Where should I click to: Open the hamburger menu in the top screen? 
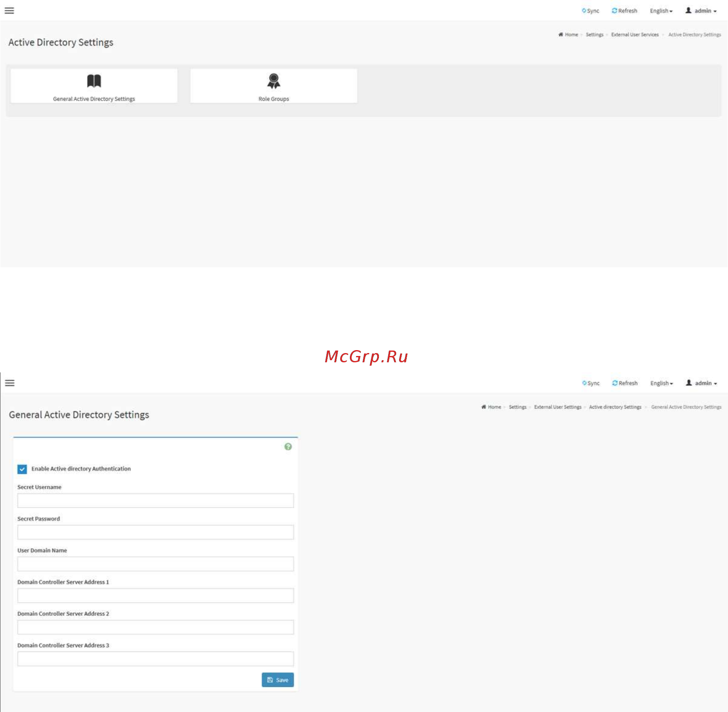pyautogui.click(x=9, y=11)
